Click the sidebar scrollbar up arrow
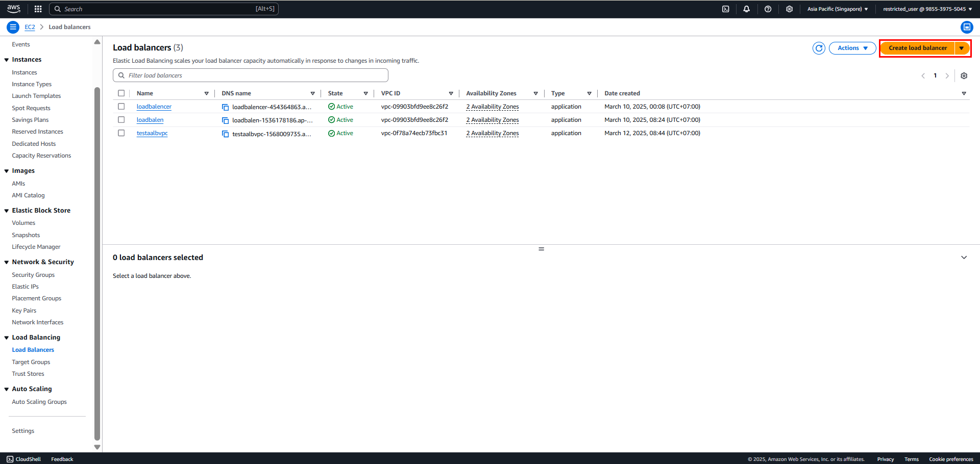The height and width of the screenshot is (464, 980). pyautogui.click(x=97, y=42)
